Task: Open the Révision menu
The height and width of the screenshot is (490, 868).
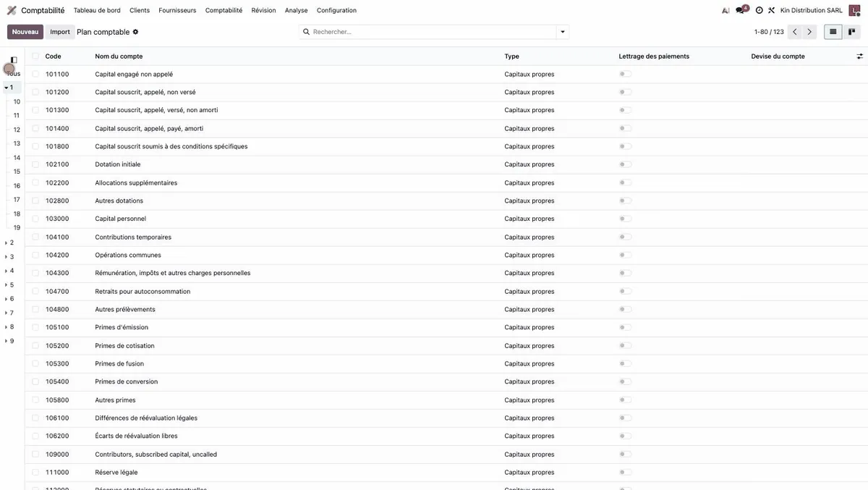Action: pos(263,10)
